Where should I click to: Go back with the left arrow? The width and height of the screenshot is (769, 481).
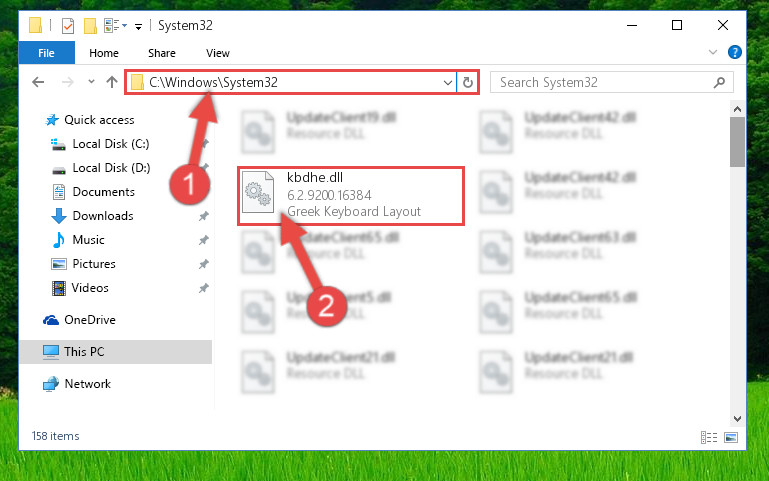[38, 82]
